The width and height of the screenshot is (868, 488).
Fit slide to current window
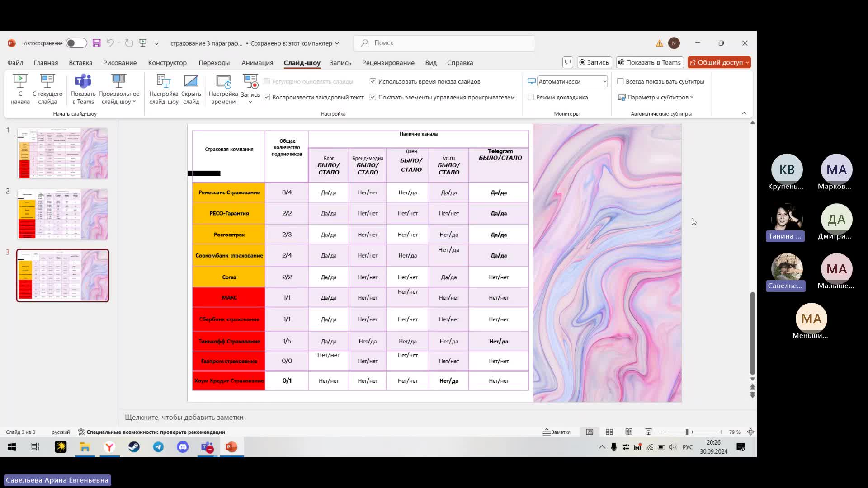(750, 432)
